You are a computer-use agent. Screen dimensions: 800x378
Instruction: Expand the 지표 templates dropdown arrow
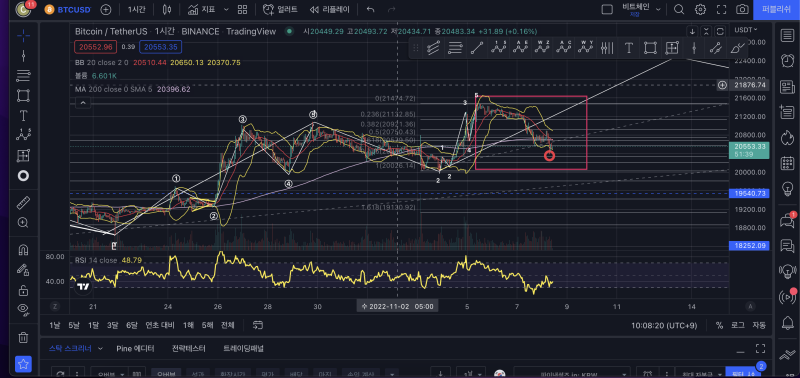(226, 9)
